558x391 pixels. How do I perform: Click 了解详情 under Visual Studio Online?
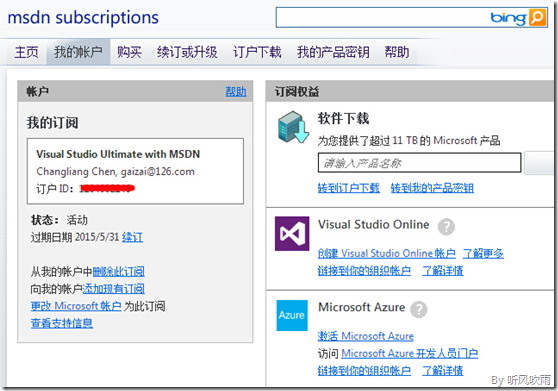443,271
